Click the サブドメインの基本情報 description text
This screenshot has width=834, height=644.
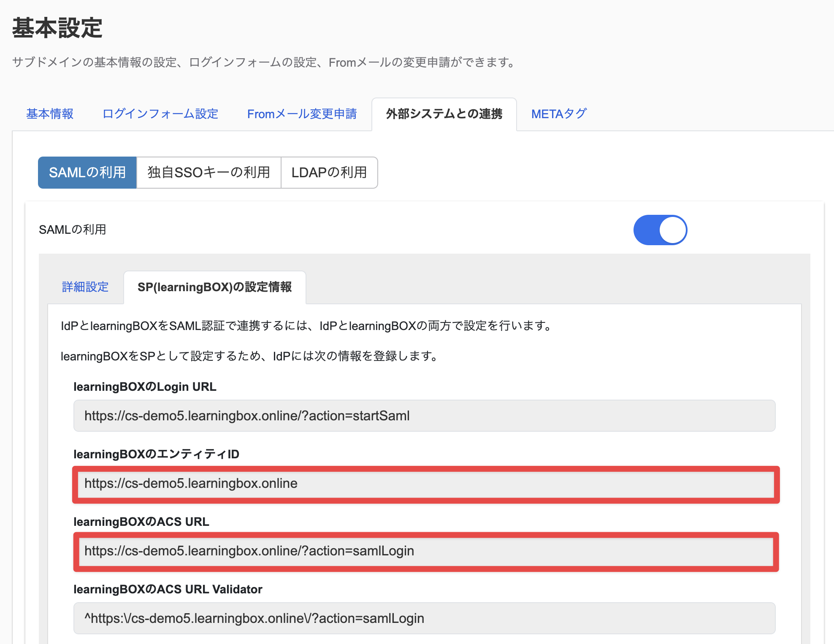click(264, 62)
